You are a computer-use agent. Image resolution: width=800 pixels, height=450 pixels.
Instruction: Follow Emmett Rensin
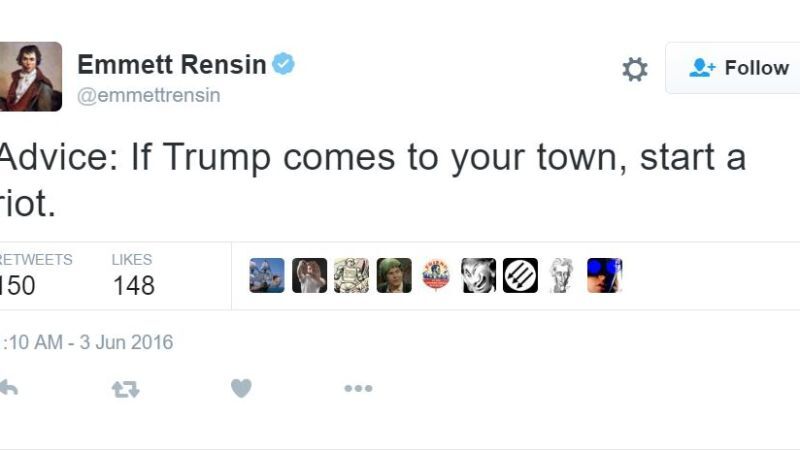pos(738,68)
